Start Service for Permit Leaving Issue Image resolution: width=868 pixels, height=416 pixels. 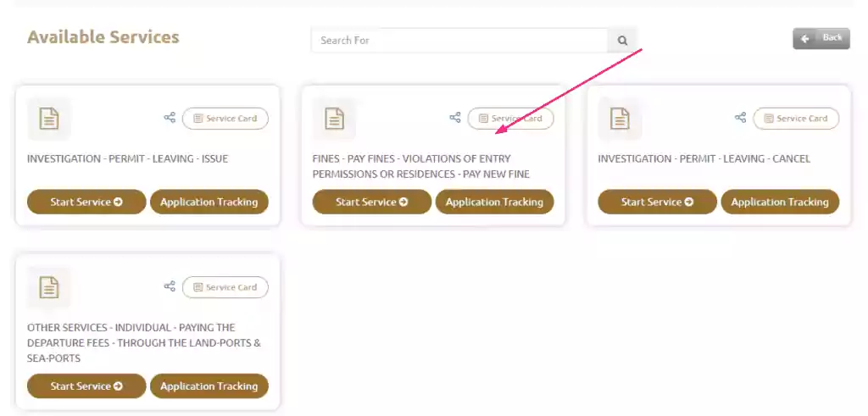[x=86, y=202]
